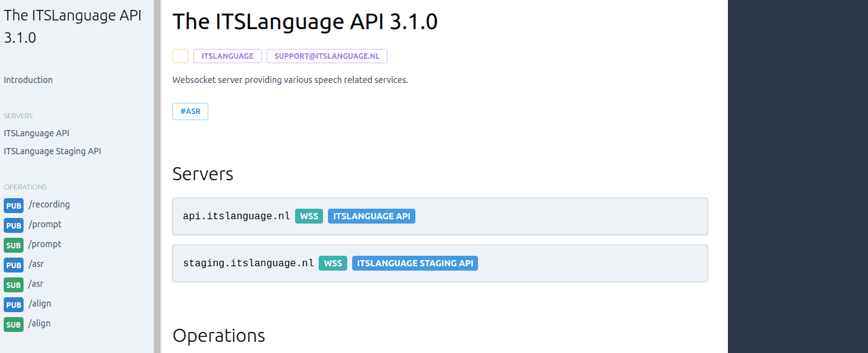Click the PUB badge beside first /prompt

coord(14,225)
